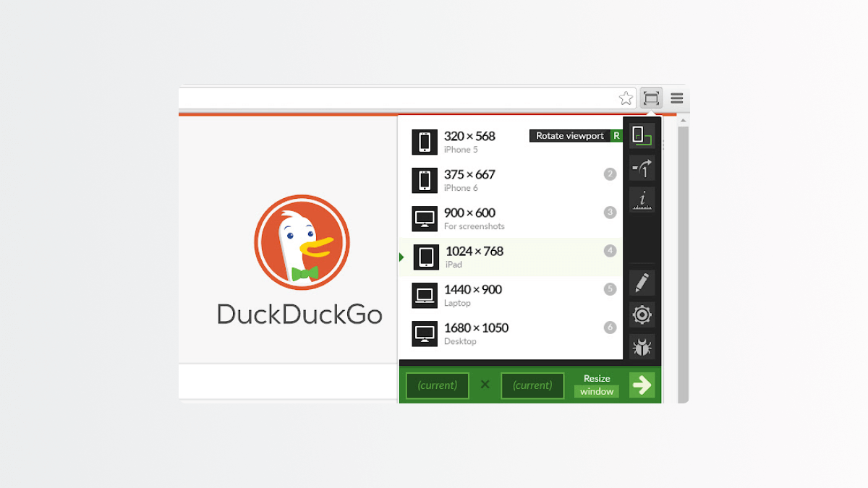Click the current width input field

click(x=437, y=385)
